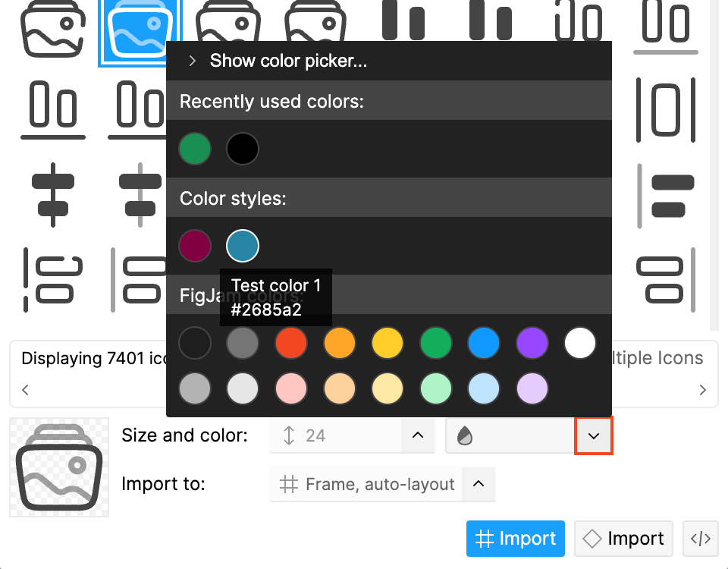Collapse the color dropdown with the highlighted chevron
The height and width of the screenshot is (569, 728).
tap(594, 435)
